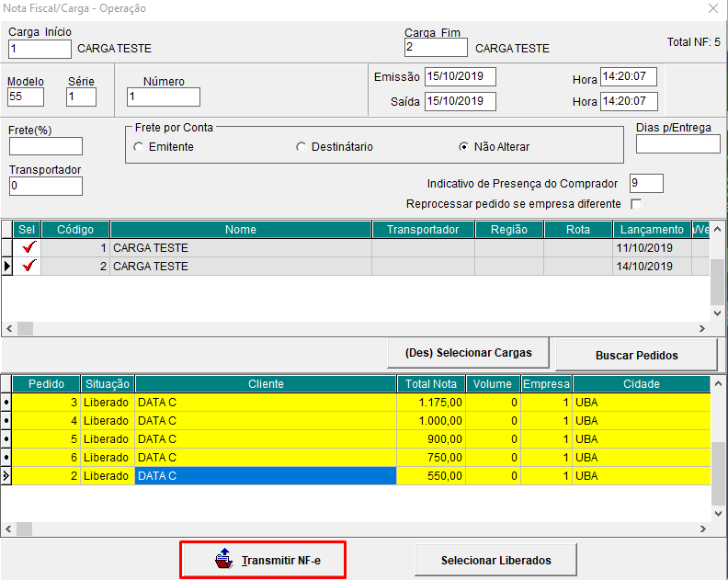Sort by Nome column header
This screenshot has height=580, width=728.
point(240,230)
